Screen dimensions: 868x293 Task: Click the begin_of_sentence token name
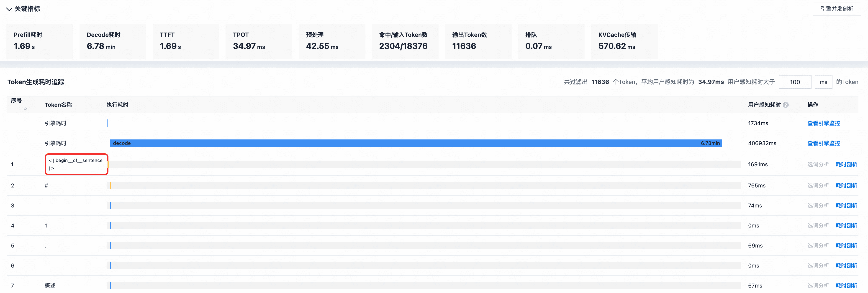coord(76,164)
